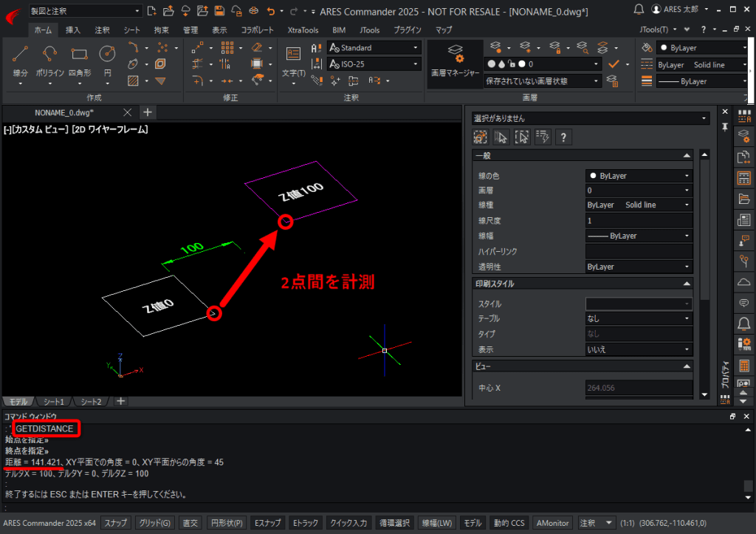
Task: Click the Help question mark in properties panel
Action: coord(563,137)
